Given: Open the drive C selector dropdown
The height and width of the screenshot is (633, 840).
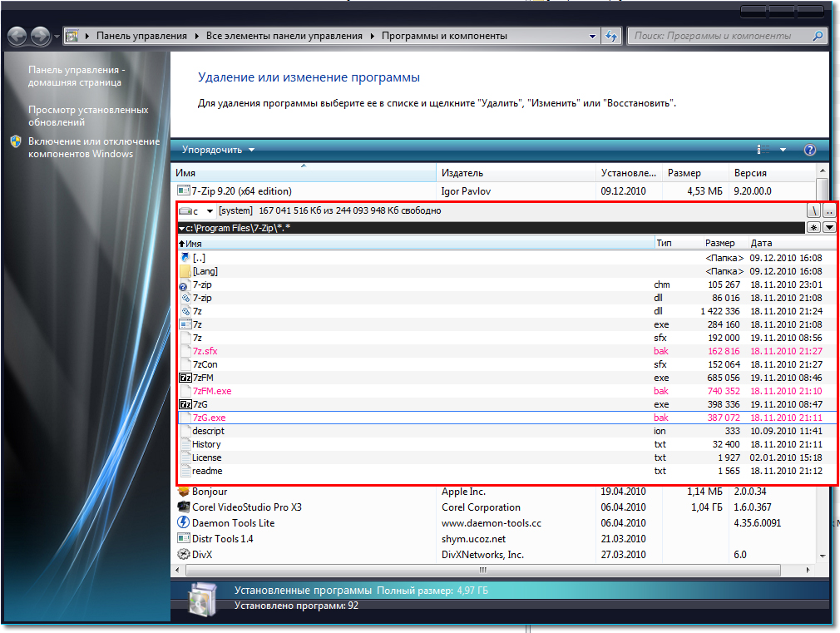Looking at the screenshot, I should (x=210, y=211).
